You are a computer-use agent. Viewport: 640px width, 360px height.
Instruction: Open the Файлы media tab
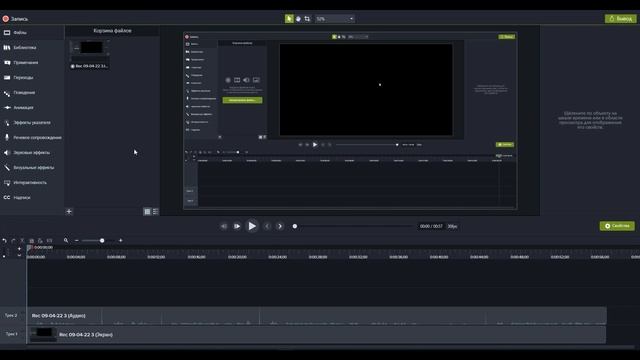pyautogui.click(x=32, y=33)
